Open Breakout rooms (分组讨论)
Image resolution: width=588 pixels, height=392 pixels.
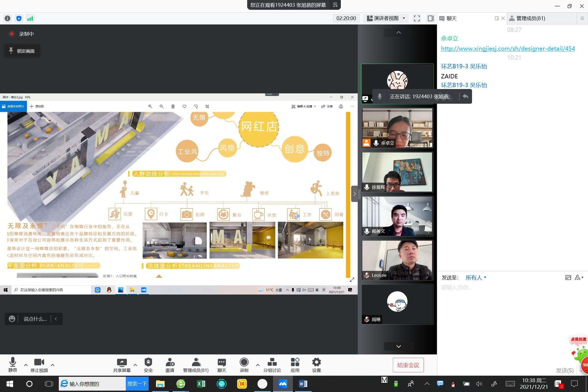pyautogui.click(x=272, y=365)
